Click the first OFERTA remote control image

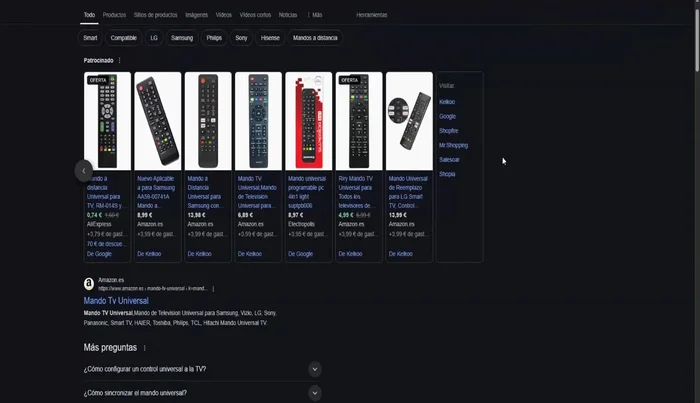(x=107, y=121)
